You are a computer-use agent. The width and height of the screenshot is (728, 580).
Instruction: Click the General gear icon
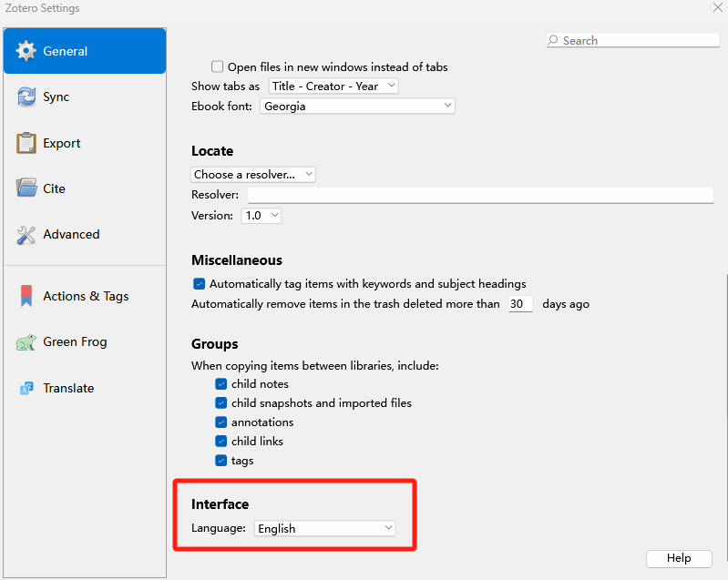pos(26,51)
